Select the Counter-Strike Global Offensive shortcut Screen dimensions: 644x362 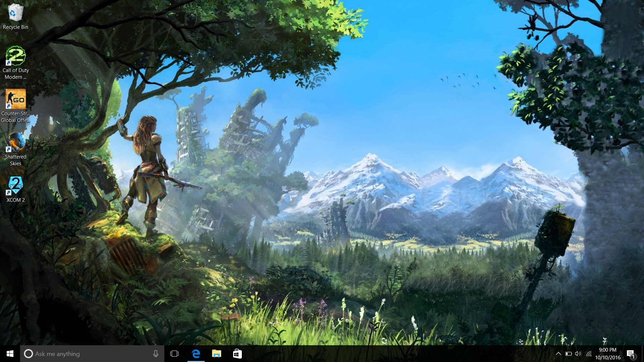coord(15,106)
